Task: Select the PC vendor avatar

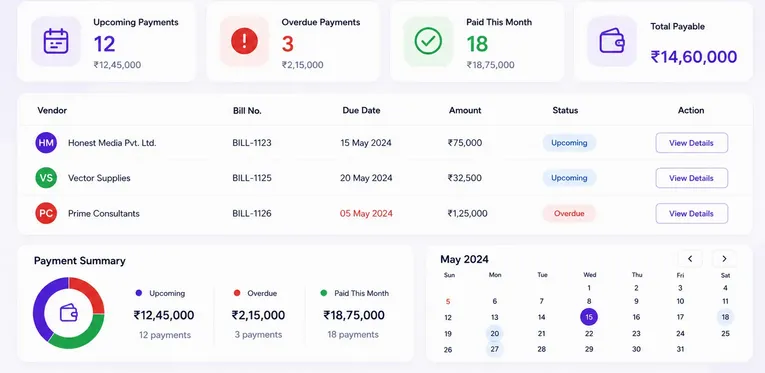Action: [46, 214]
